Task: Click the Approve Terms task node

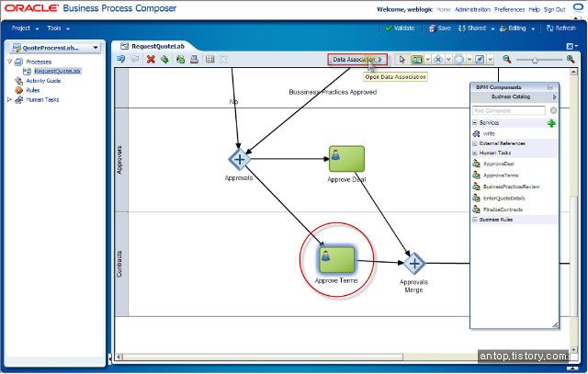Action: [x=337, y=259]
